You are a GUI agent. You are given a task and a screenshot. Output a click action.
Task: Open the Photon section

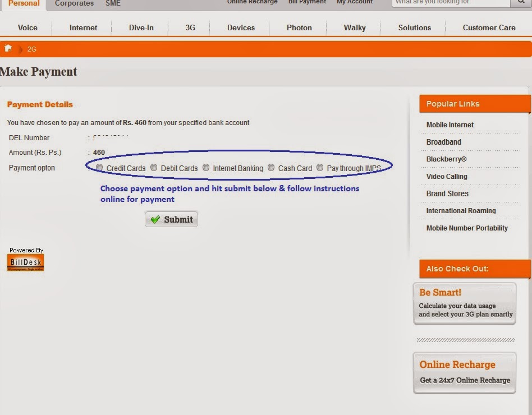[299, 27]
